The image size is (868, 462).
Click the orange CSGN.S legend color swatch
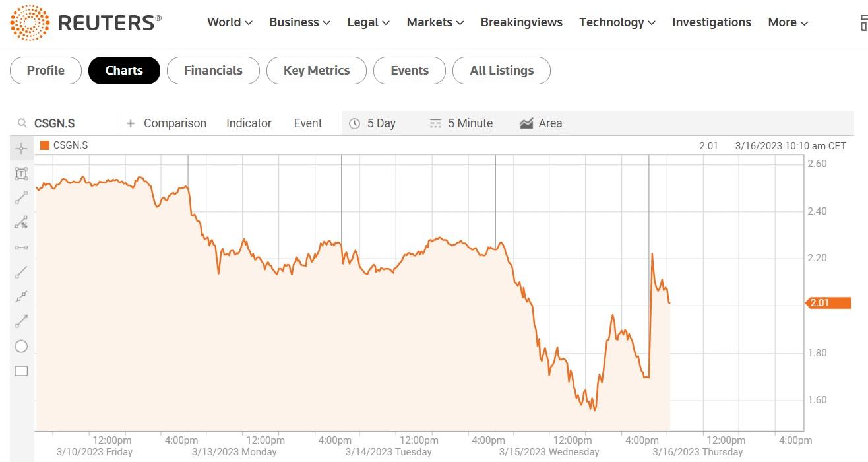click(45, 145)
